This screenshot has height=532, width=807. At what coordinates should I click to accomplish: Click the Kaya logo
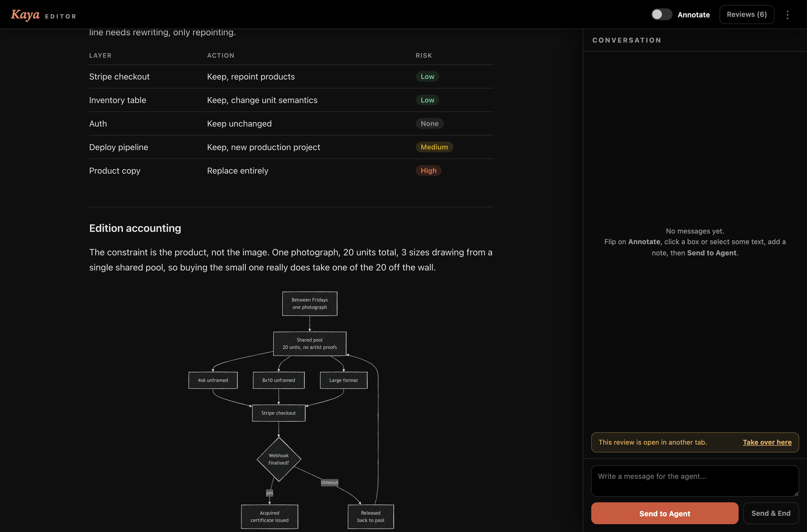(x=25, y=15)
